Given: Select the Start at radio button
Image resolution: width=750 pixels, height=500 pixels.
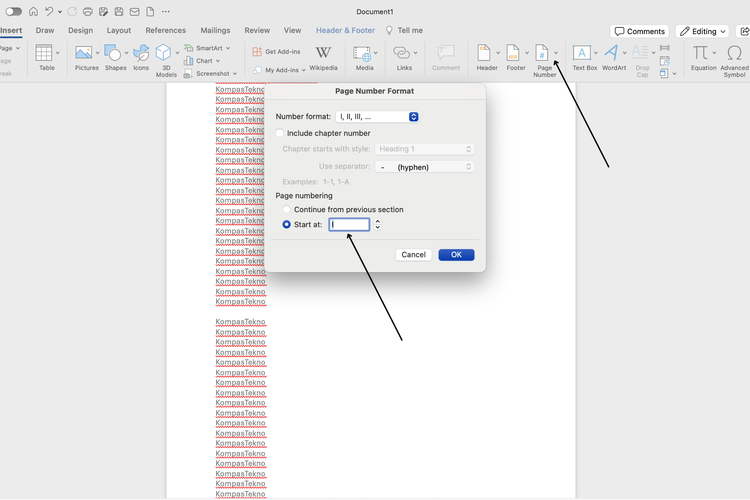Looking at the screenshot, I should (x=287, y=224).
